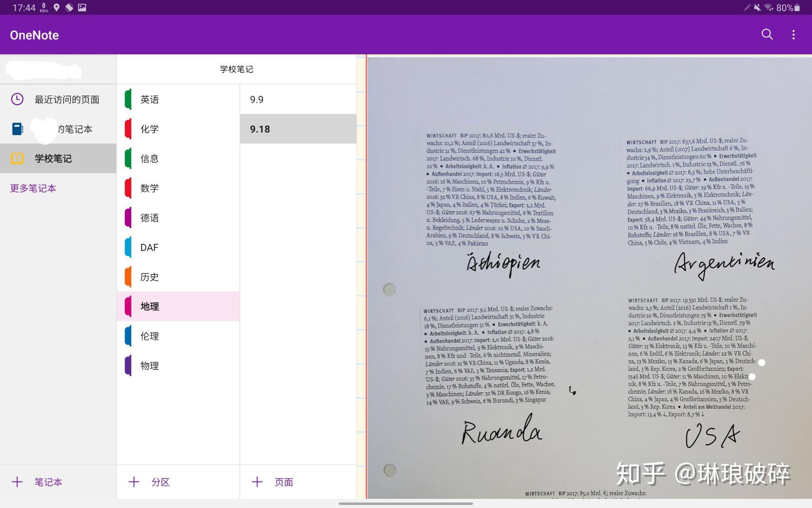Open the 物理 section

[x=149, y=366]
